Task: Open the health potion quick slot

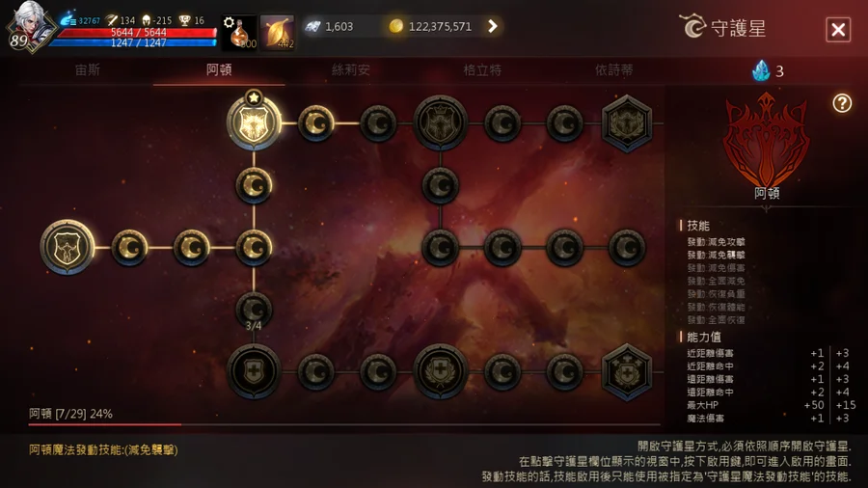Action: point(240,33)
